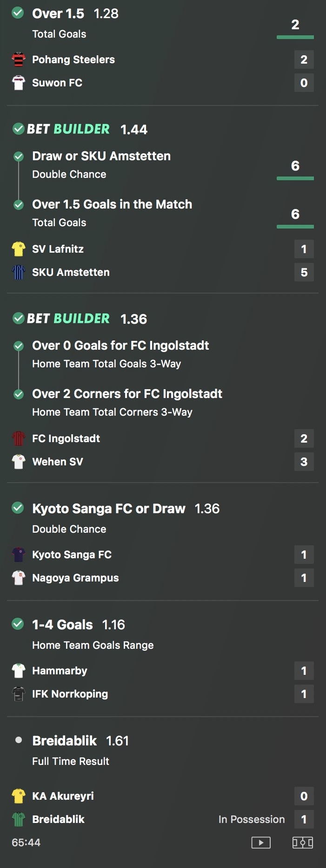Click the 65:44 match clock

tap(26, 842)
